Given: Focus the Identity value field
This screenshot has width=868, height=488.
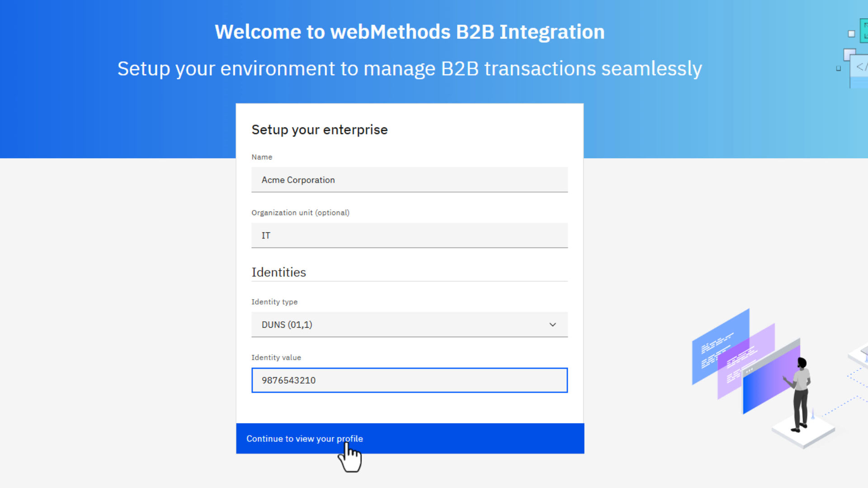Looking at the screenshot, I should coord(409,380).
